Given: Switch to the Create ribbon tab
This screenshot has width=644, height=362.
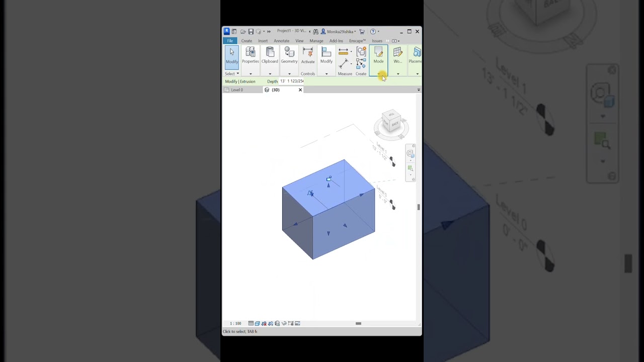Looking at the screenshot, I should click(x=247, y=41).
